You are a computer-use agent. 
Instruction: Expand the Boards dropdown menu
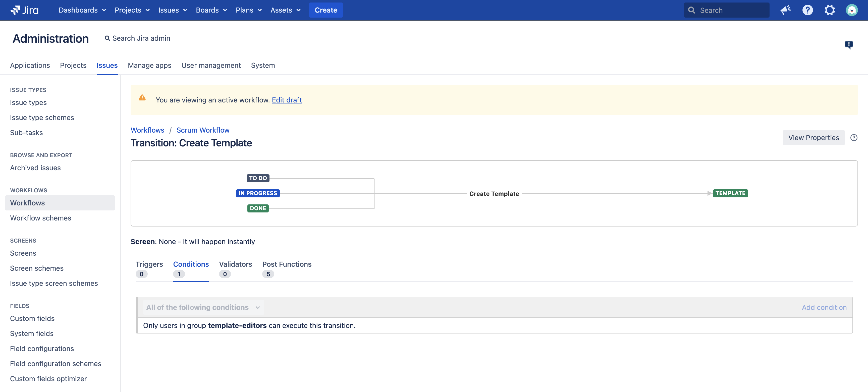pos(211,10)
